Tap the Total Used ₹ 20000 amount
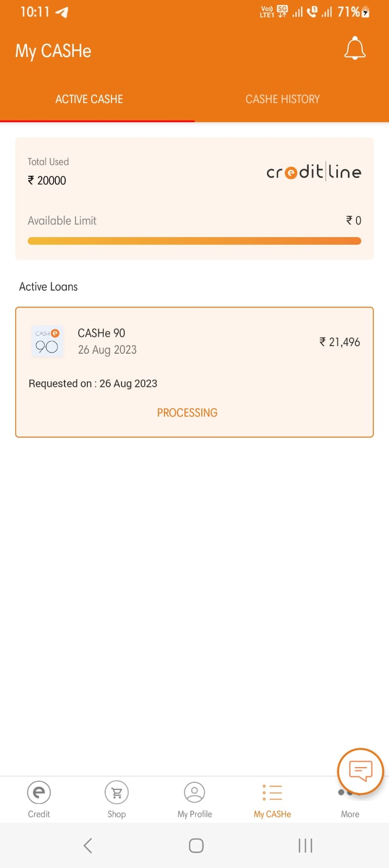 click(47, 180)
